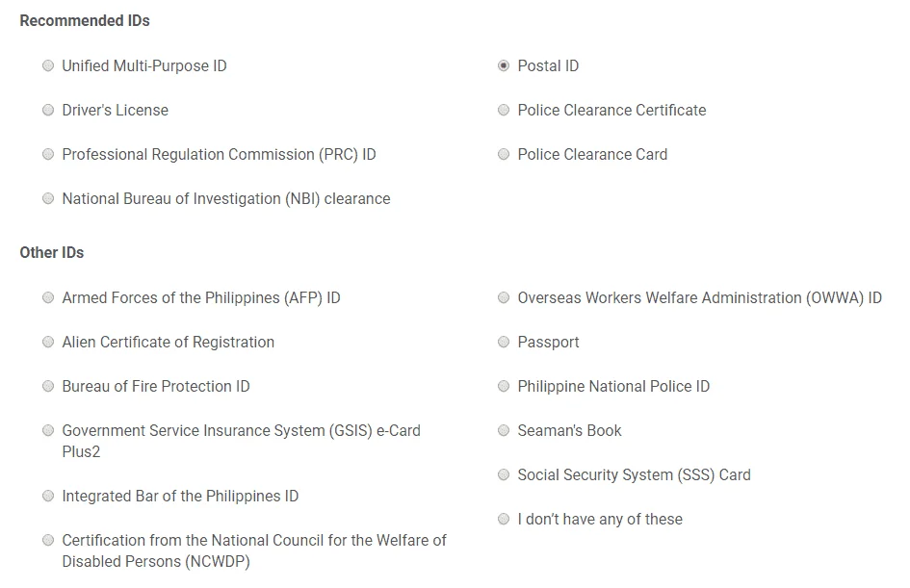Choose Driver's License radio button
The image size is (910, 588).
(48, 110)
